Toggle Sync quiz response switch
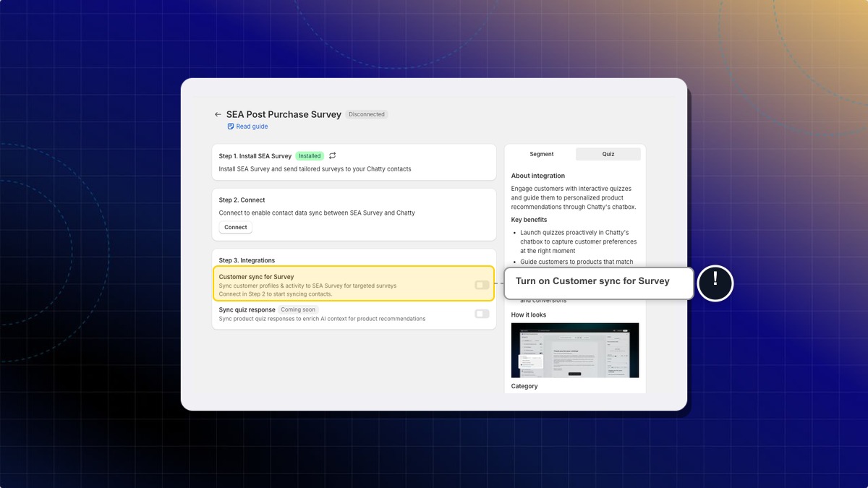Screen dimensions: 868x488 point(482,314)
